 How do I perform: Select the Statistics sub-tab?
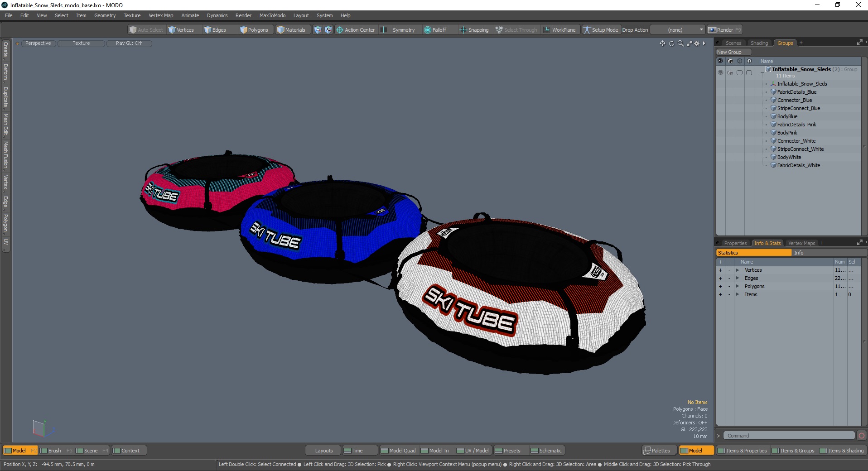(x=753, y=253)
